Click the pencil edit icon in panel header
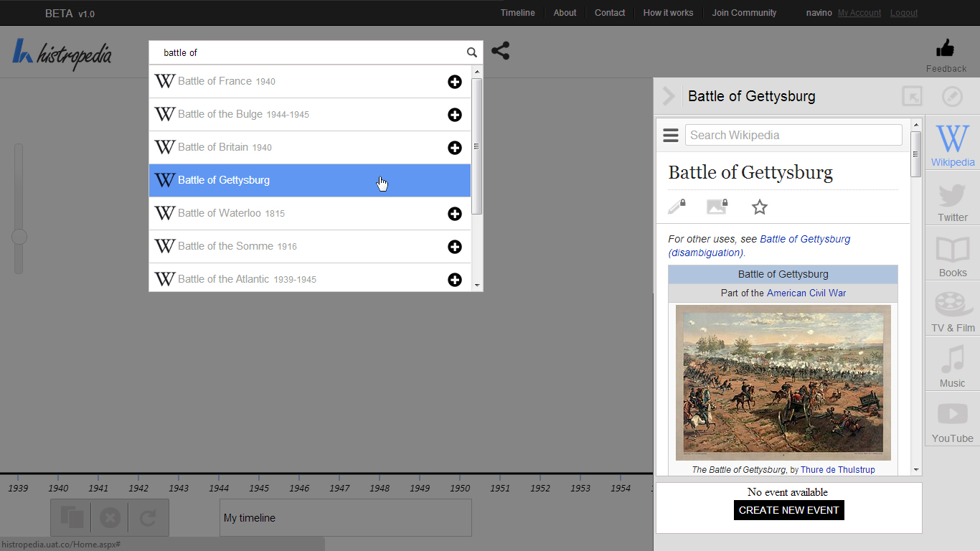The image size is (980, 551). coord(951,96)
